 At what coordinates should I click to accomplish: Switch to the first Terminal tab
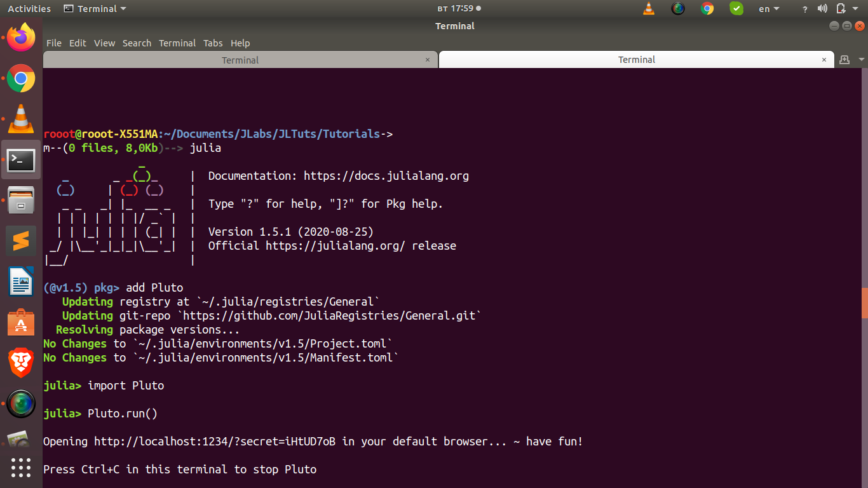point(240,60)
